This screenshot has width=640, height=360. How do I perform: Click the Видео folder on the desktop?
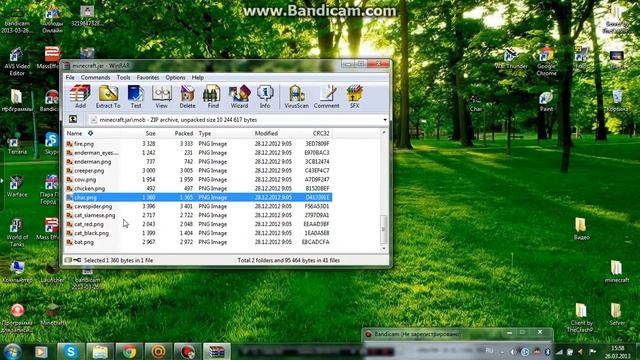pyautogui.click(x=581, y=229)
